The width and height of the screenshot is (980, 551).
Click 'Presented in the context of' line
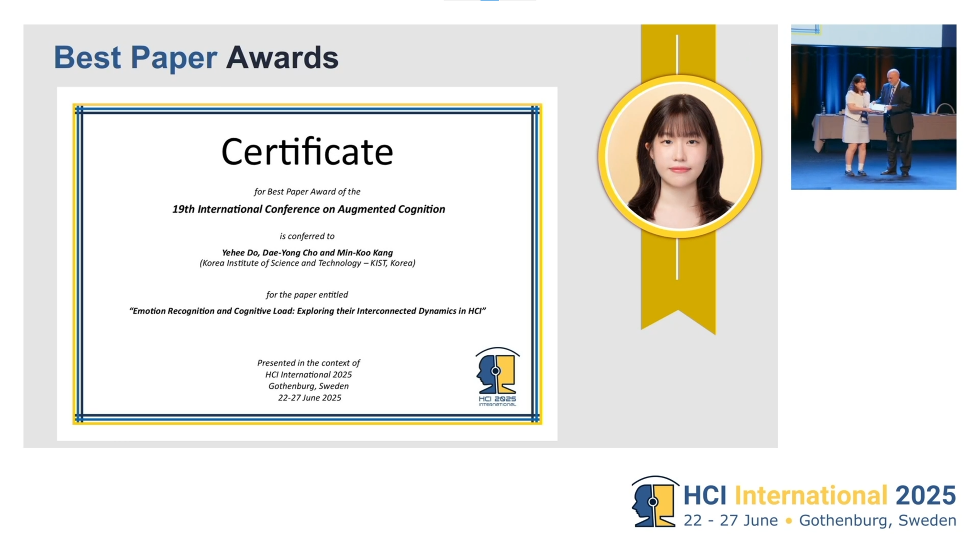pos(309,363)
